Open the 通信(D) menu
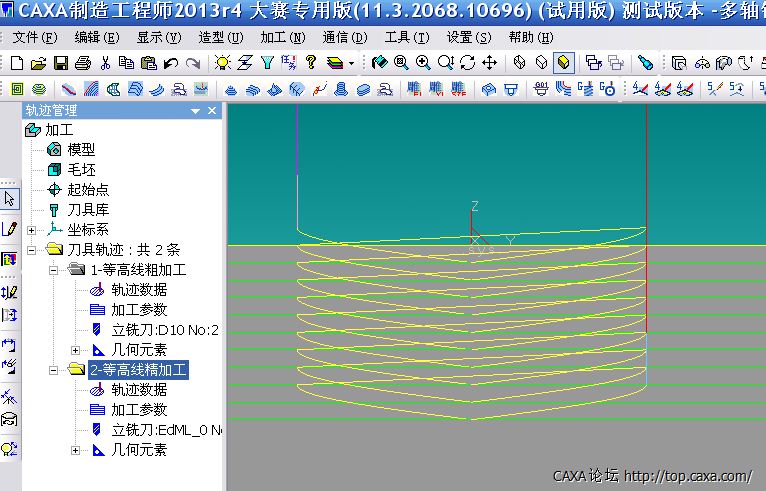This screenshot has height=491, width=766. click(345, 37)
